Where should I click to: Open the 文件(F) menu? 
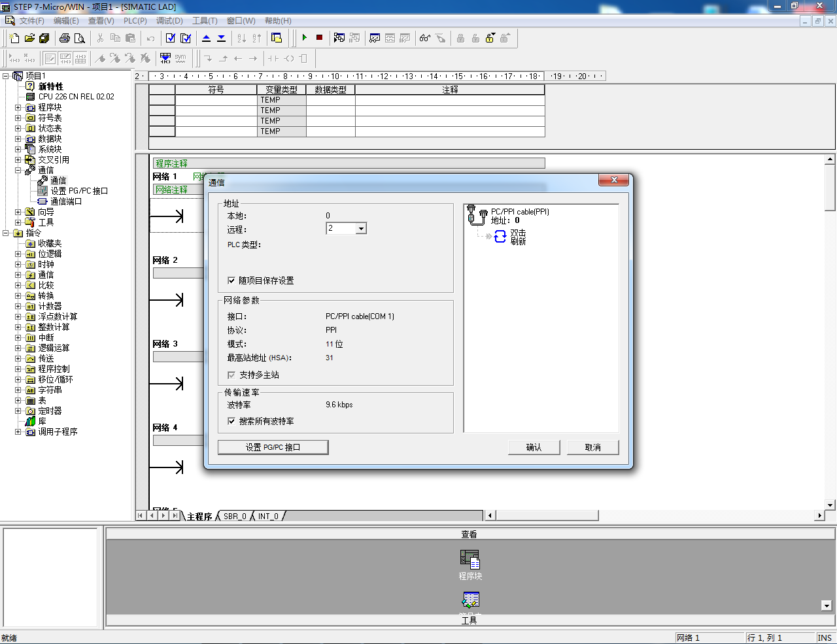(x=31, y=21)
